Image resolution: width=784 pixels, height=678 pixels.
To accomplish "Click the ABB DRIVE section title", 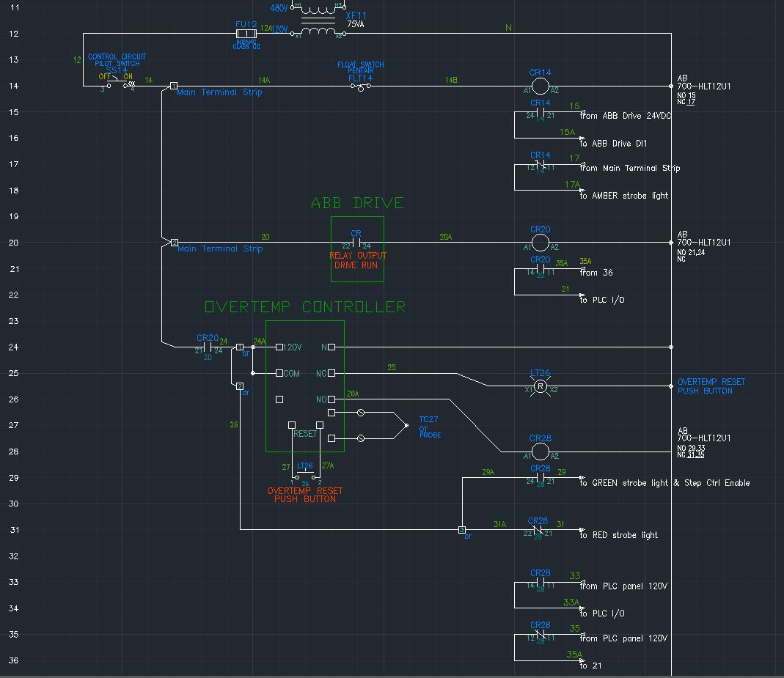I will (358, 203).
